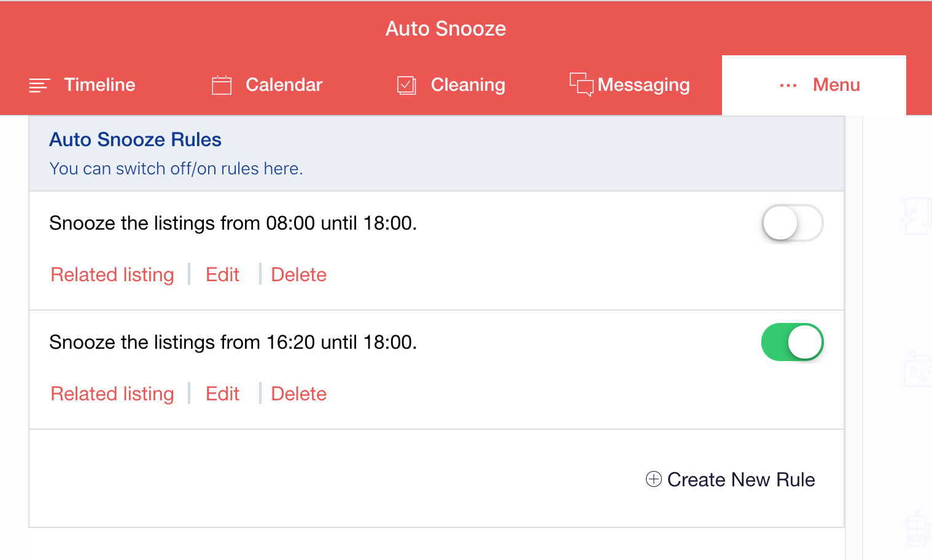
Task: Disable the 16:20 until 18:00 snooze rule
Action: (x=792, y=342)
